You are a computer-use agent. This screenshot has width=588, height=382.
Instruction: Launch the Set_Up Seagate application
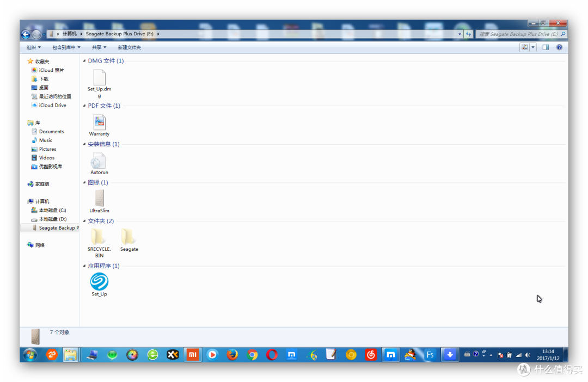100,285
